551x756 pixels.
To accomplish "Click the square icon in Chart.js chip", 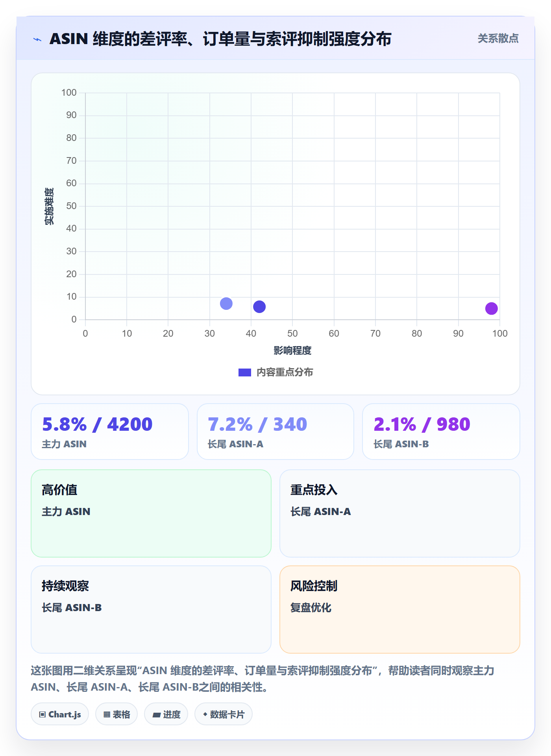I will [x=43, y=715].
